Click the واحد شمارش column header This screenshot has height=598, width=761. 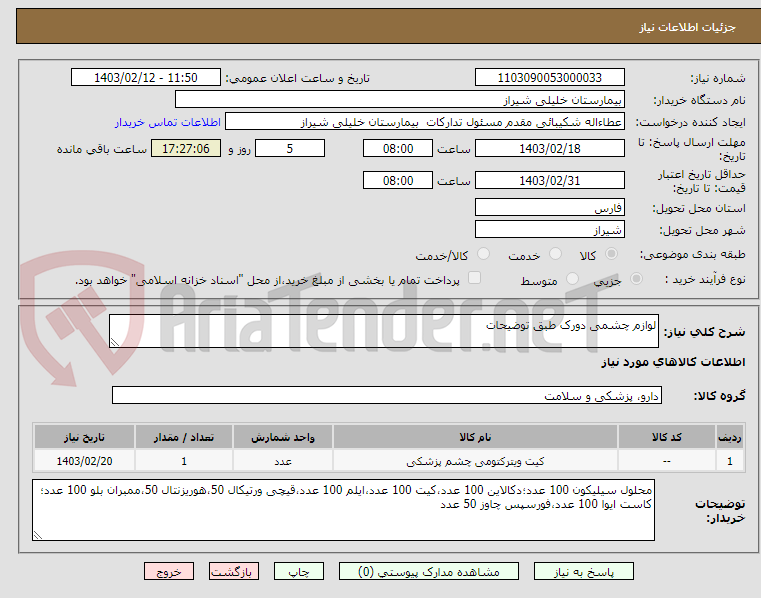283,437
